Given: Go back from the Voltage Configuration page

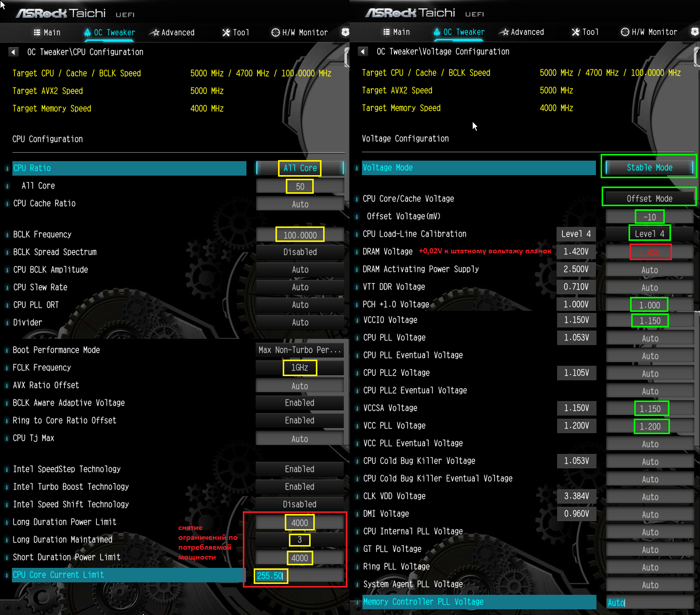Looking at the screenshot, I should pos(363,51).
